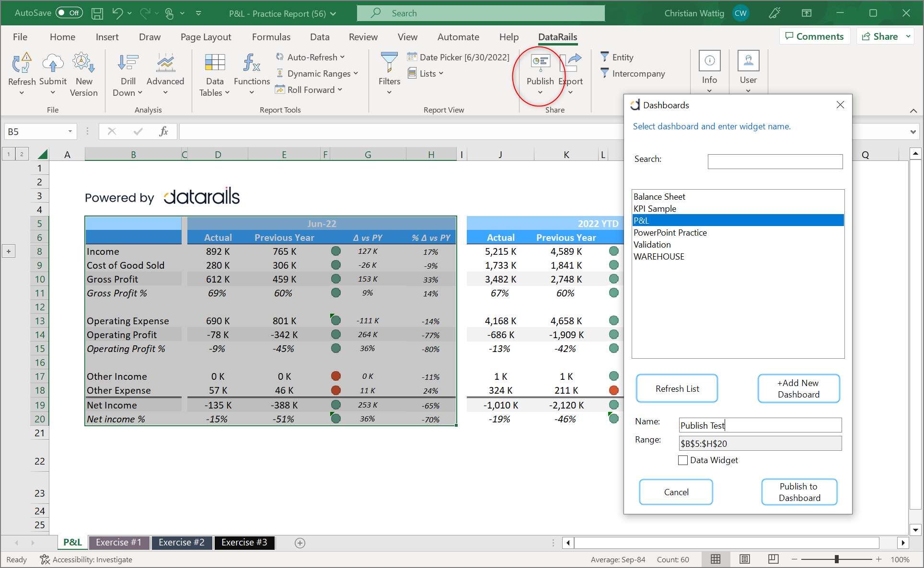
Task: Open the file name dropdown in title bar
Action: [333, 14]
